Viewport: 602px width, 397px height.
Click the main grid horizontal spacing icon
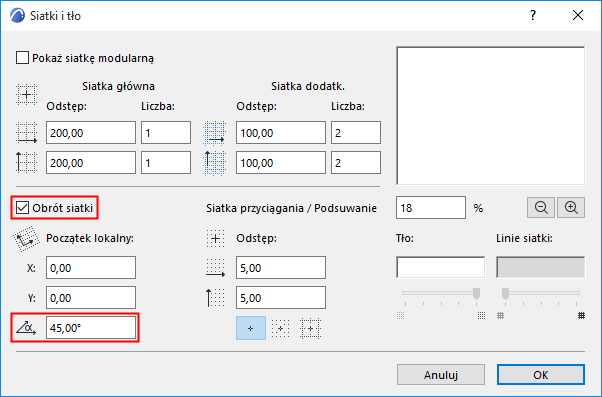coord(26,133)
